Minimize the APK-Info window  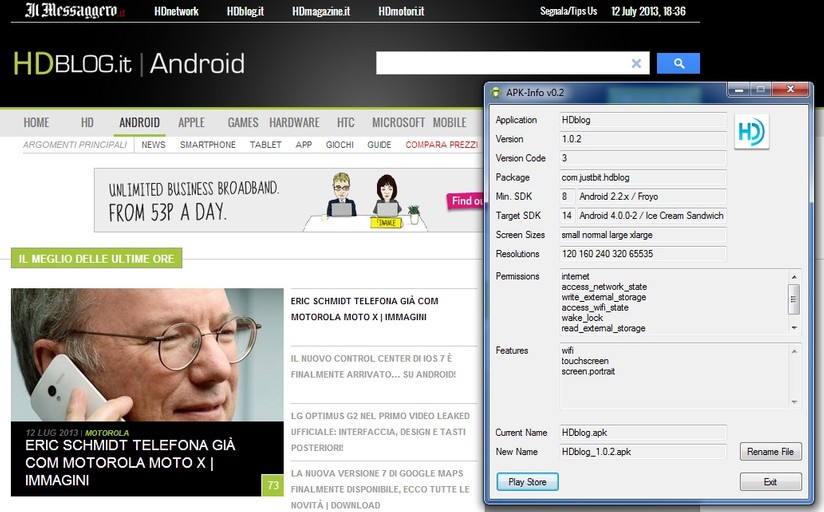point(735,90)
